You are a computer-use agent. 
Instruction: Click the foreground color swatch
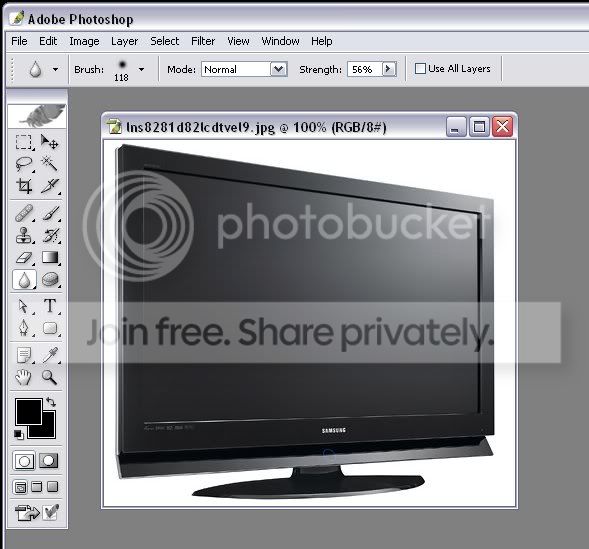(28, 412)
